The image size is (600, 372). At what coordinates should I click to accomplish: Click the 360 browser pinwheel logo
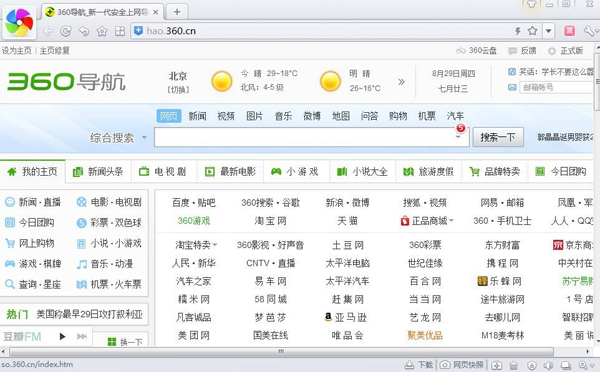point(19,23)
